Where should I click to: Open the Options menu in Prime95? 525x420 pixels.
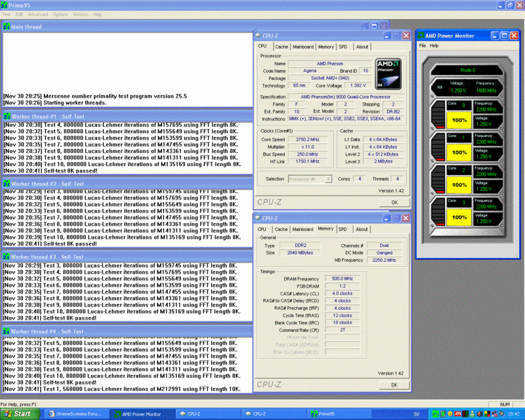coord(60,14)
